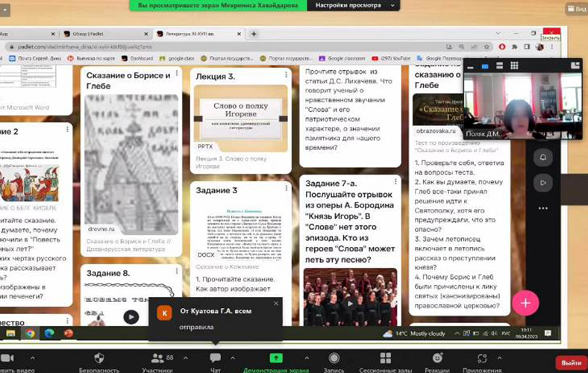Screen dimensions: 588x373
Task: Start Padlet slideshow play button
Action: (x=542, y=181)
